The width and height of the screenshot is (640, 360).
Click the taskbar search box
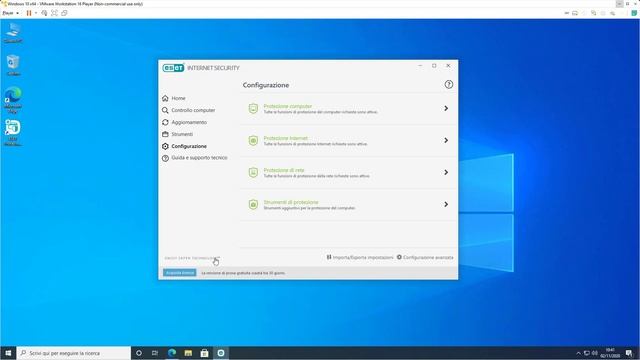click(x=74, y=353)
